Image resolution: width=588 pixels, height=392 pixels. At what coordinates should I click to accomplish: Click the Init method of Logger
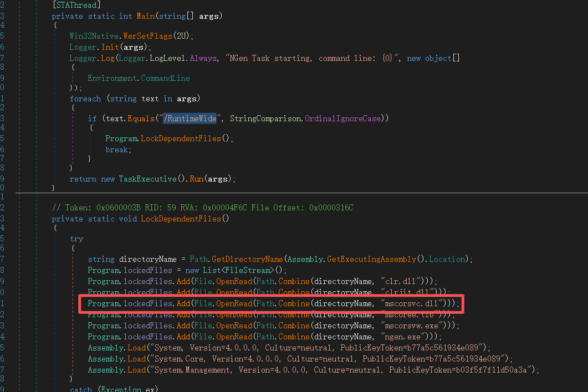pyautogui.click(x=110, y=47)
